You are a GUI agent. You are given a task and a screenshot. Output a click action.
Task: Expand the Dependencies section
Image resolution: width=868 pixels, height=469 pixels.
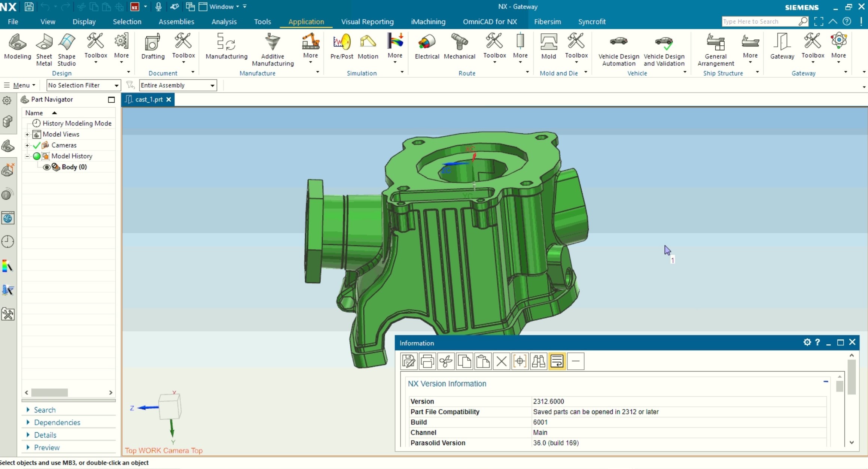coord(57,422)
